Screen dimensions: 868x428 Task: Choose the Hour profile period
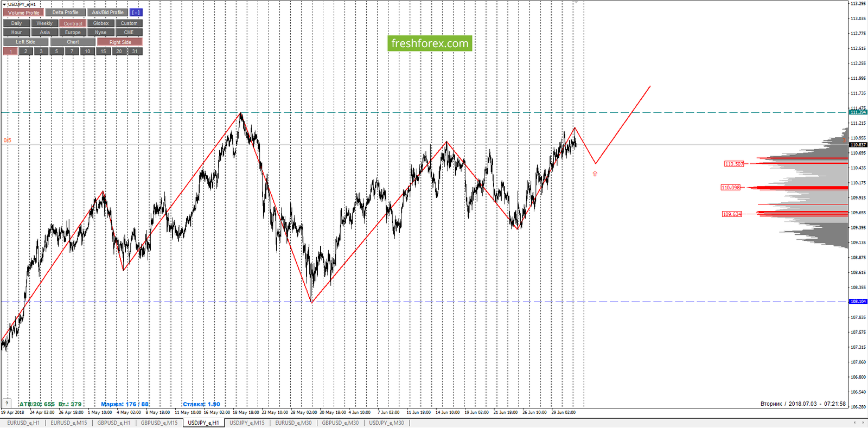click(x=17, y=33)
